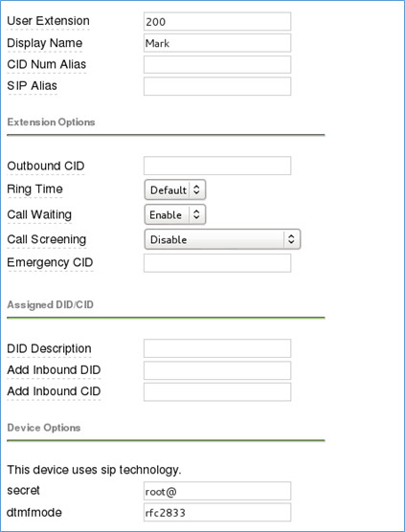Select the dtmfmode input field
Viewport: 405px width, 532px height.
pyautogui.click(x=217, y=512)
